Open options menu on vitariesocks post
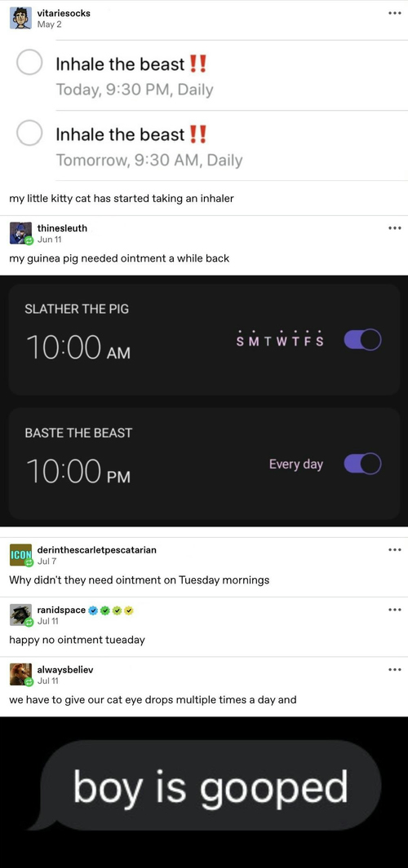The image size is (408, 868). 394,13
